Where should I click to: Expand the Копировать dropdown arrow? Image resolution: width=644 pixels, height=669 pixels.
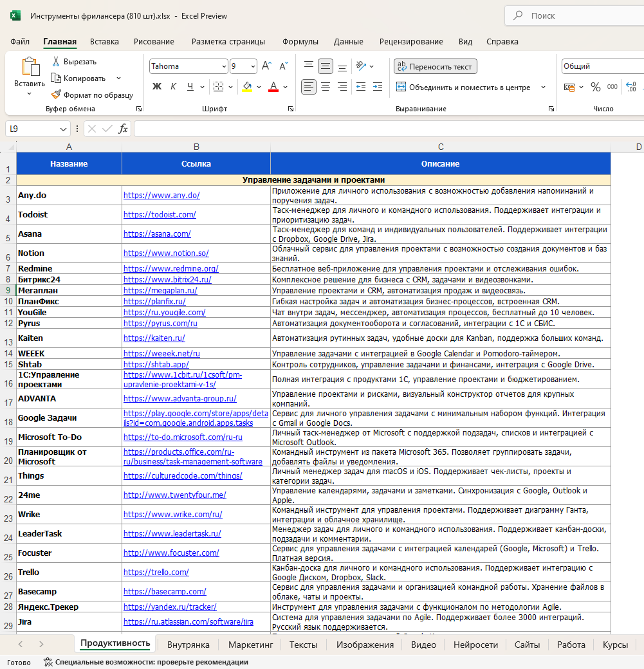(118, 78)
